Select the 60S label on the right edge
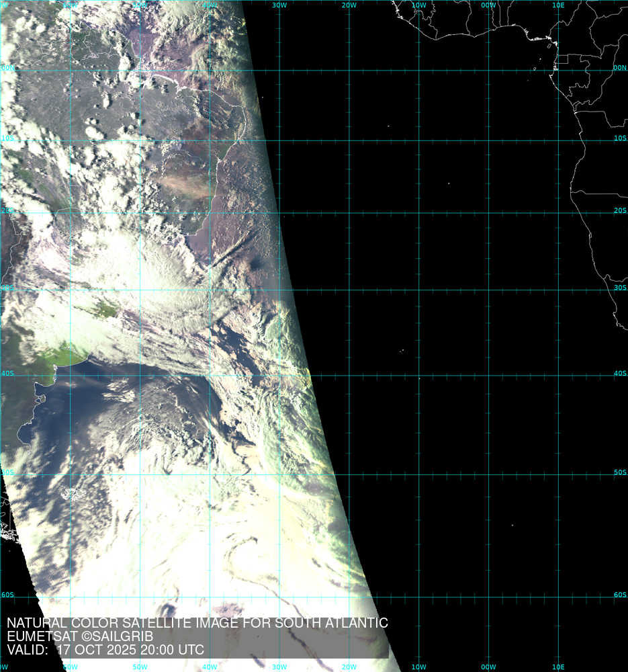The image size is (628, 672). [x=619, y=595]
